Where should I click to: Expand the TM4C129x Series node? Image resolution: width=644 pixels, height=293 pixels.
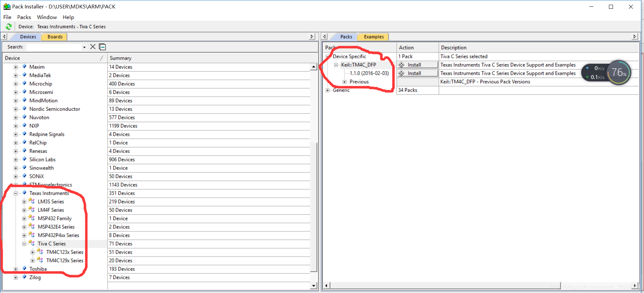[x=32, y=261]
